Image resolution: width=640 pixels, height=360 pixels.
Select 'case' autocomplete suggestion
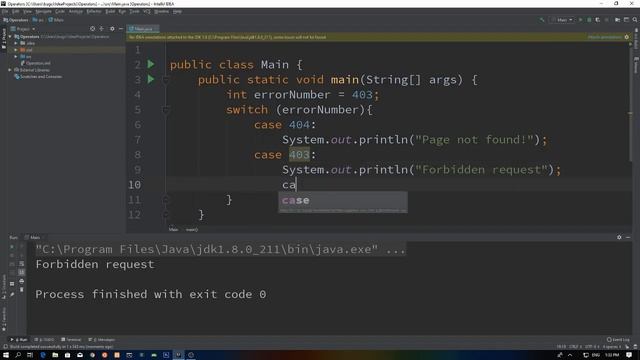pyautogui.click(x=342, y=200)
